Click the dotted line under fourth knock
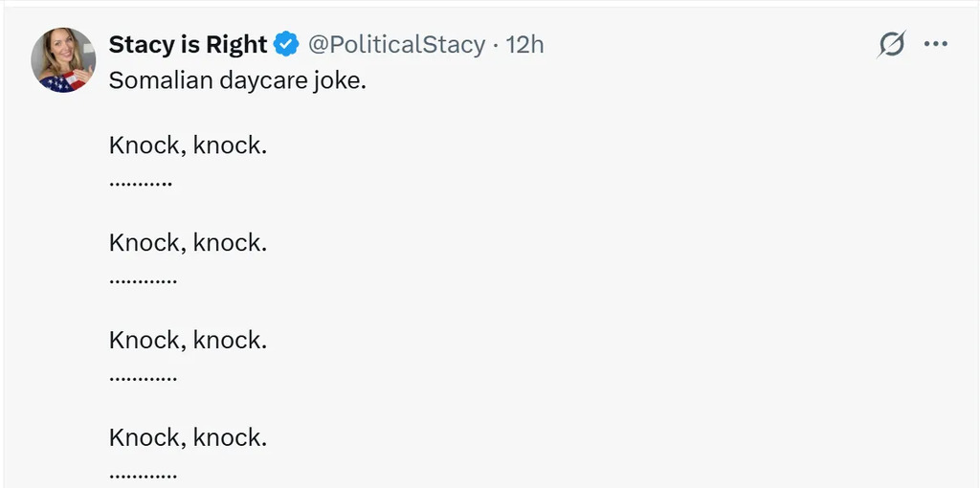This screenshot has width=980, height=488. click(143, 475)
